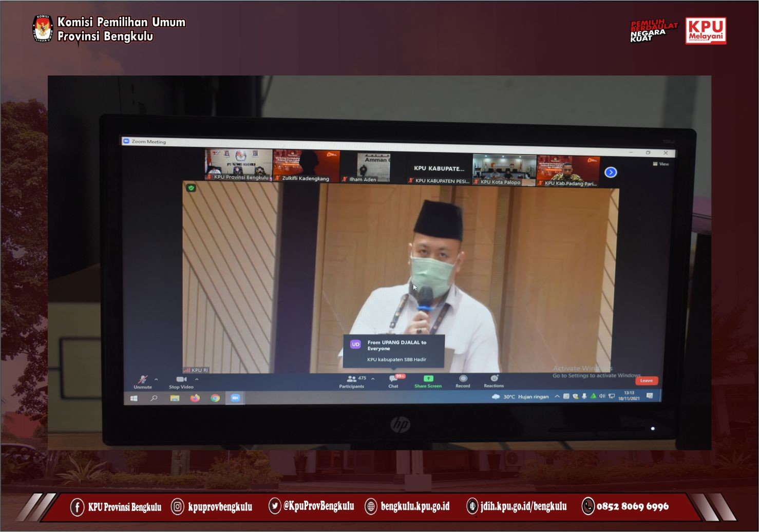Unmute the microphone in Zoom
The image size is (759, 532).
point(143,381)
